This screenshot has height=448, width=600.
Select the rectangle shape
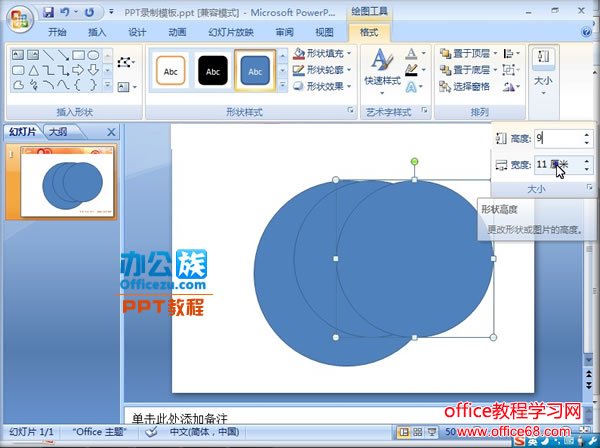click(x=78, y=55)
